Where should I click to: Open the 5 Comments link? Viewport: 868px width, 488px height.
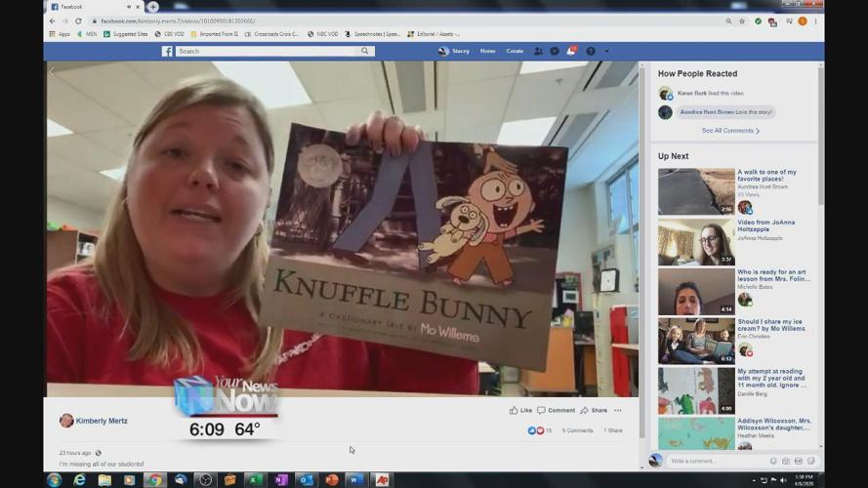pos(577,430)
